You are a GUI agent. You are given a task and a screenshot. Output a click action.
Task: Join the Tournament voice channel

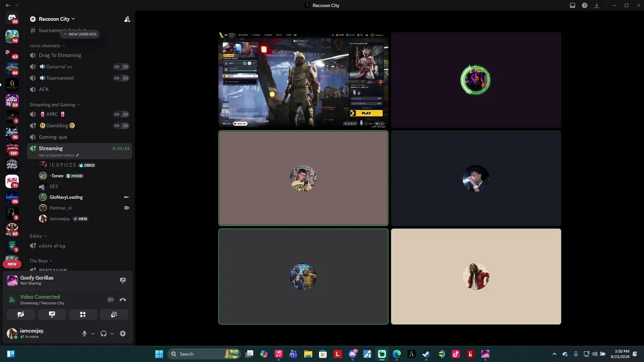pos(79,78)
